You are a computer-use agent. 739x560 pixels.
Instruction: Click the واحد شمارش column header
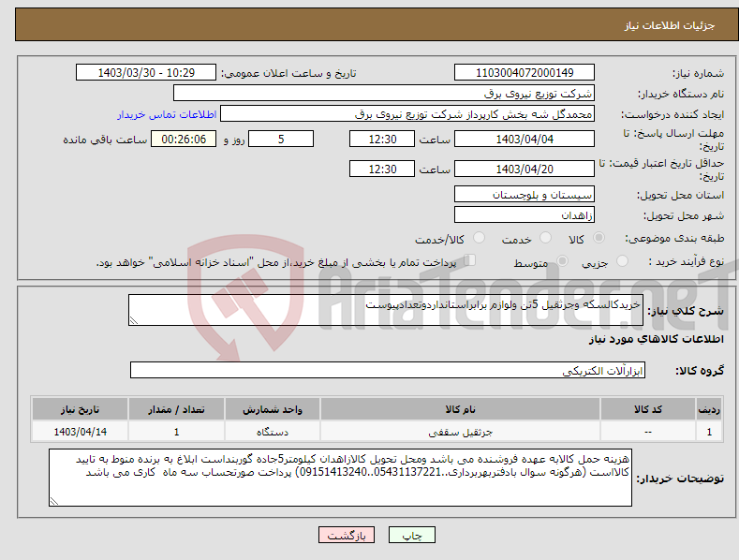[x=273, y=409]
